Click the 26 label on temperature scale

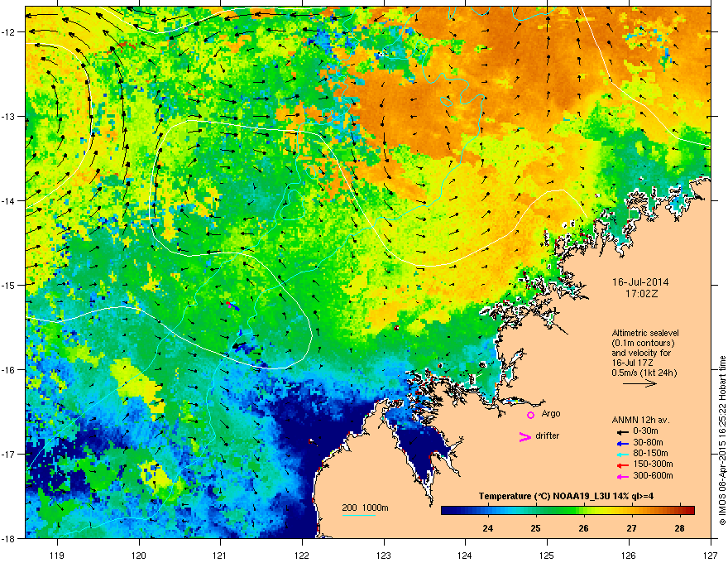click(583, 528)
